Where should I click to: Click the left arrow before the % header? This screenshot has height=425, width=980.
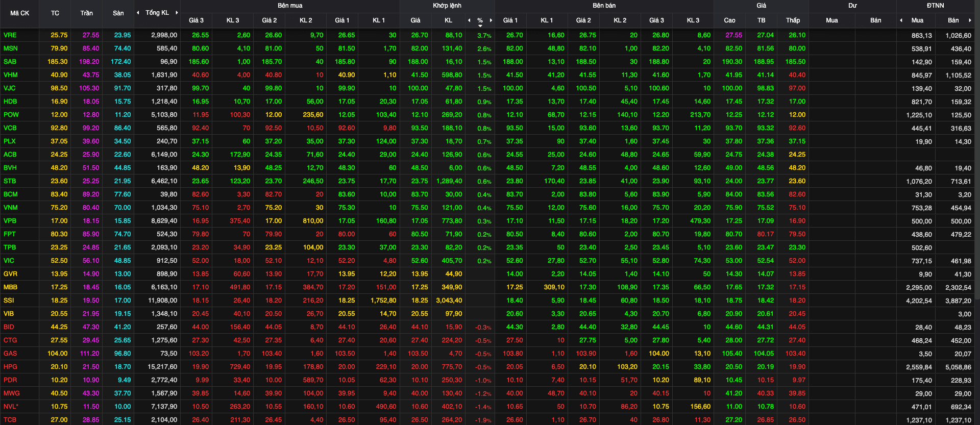pos(470,20)
